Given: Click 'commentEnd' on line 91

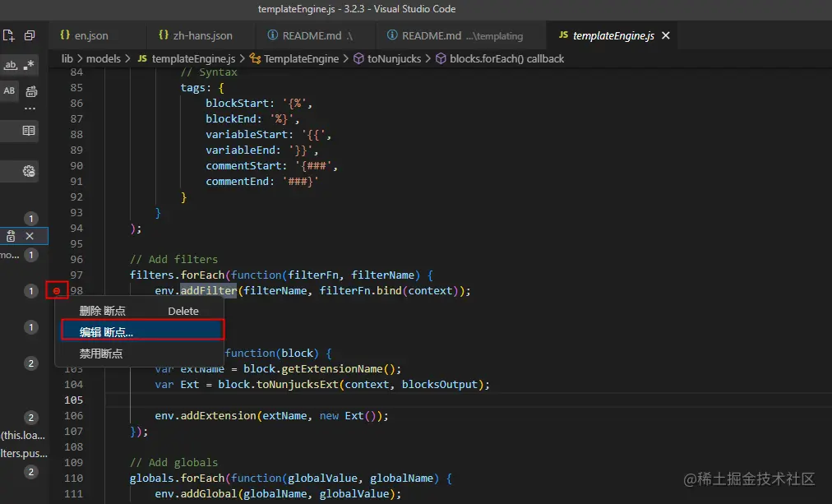Looking at the screenshot, I should tap(237, 182).
